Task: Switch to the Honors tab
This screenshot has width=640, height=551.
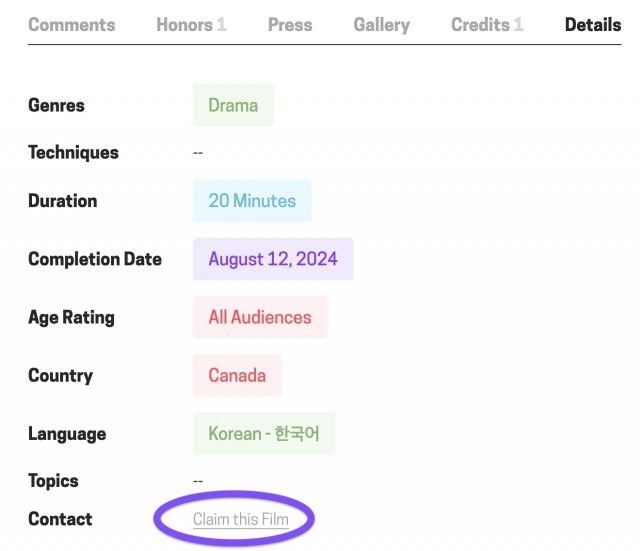Action: (191, 25)
